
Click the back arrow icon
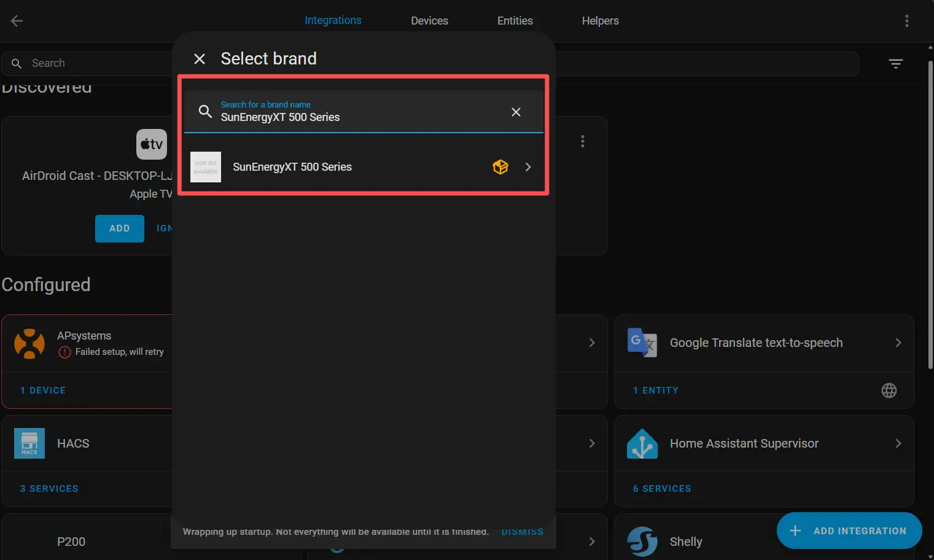pyautogui.click(x=17, y=21)
